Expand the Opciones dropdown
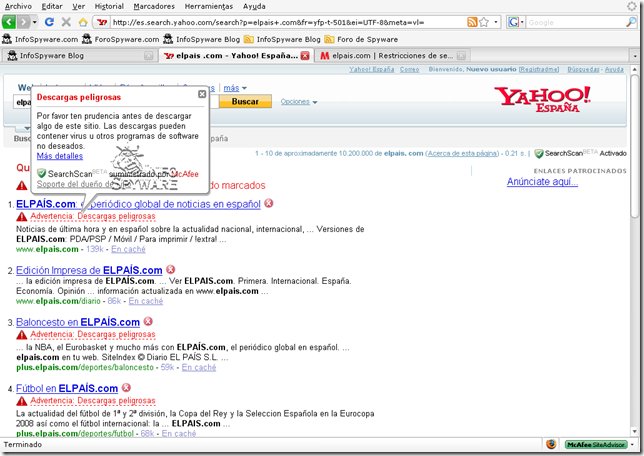Image resolution: width=644 pixels, height=456 pixels. [299, 101]
